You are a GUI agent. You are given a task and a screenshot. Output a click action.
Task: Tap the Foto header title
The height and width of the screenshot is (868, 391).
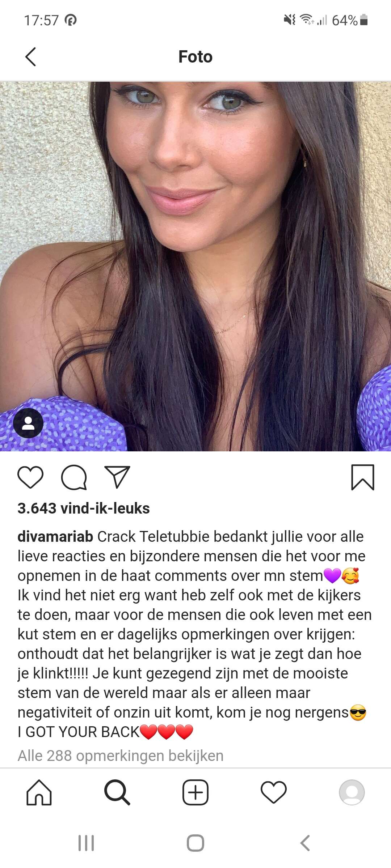tap(195, 57)
